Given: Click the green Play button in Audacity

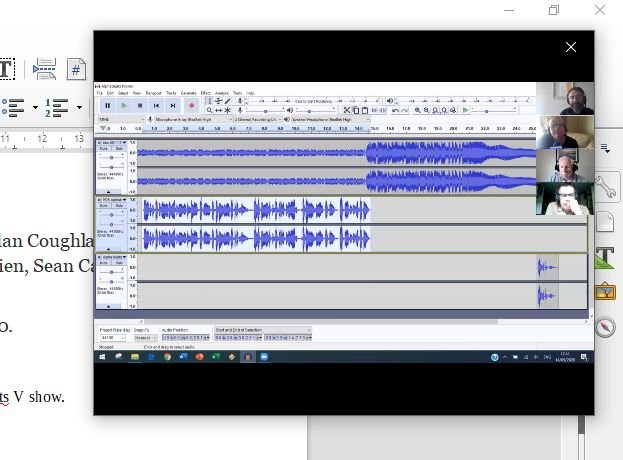Looking at the screenshot, I should pos(124,106).
